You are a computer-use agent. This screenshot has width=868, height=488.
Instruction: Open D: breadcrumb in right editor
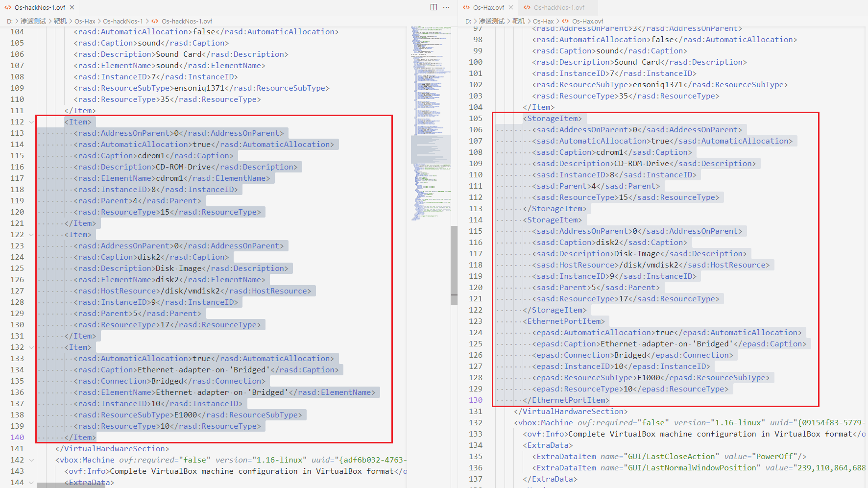tap(468, 21)
